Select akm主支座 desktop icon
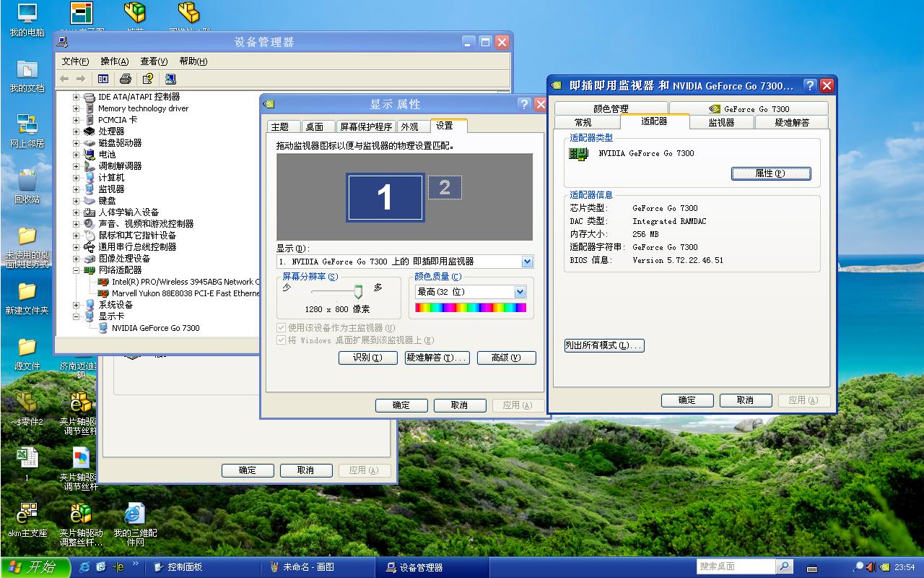The width and height of the screenshot is (924, 578). pyautogui.click(x=27, y=521)
